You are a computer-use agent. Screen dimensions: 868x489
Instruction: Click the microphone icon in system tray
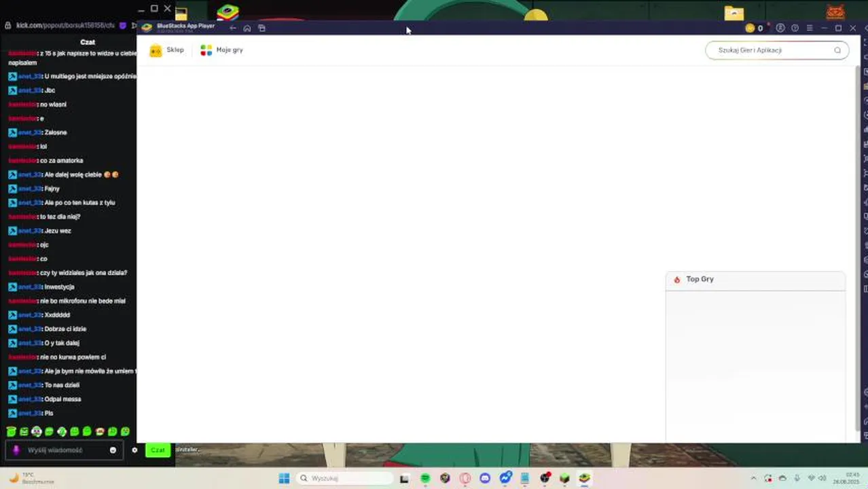797,478
